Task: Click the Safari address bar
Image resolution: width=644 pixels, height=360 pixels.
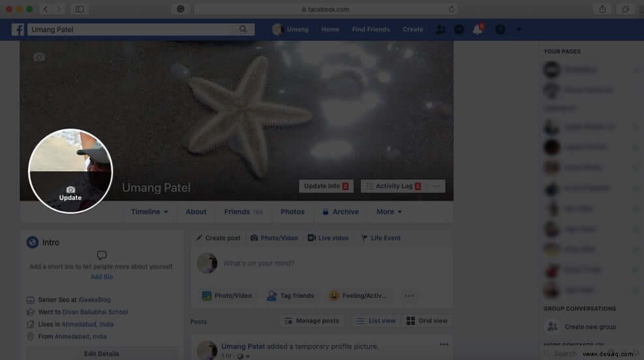Action: click(x=326, y=9)
